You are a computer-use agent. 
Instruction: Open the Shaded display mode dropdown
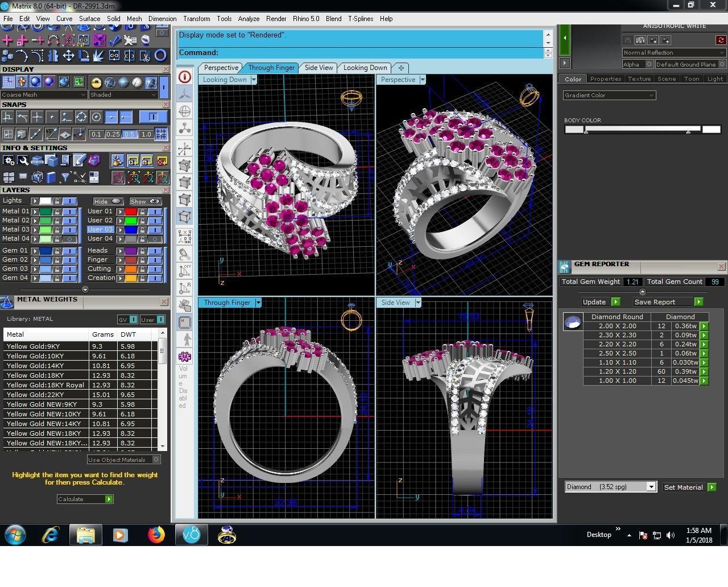point(123,95)
